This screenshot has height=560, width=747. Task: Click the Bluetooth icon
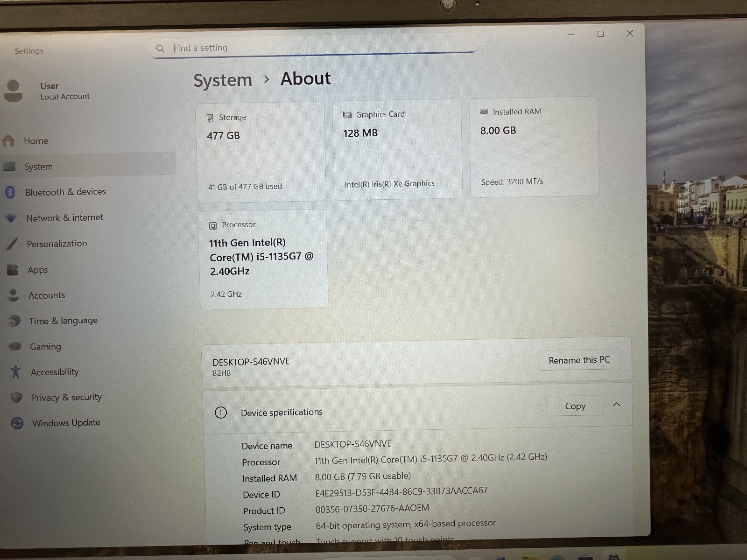(10, 192)
